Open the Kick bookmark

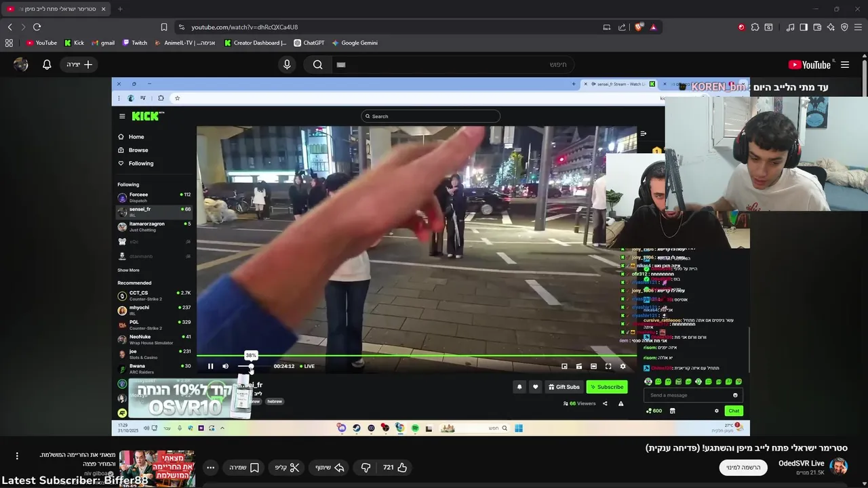pyautogui.click(x=74, y=43)
